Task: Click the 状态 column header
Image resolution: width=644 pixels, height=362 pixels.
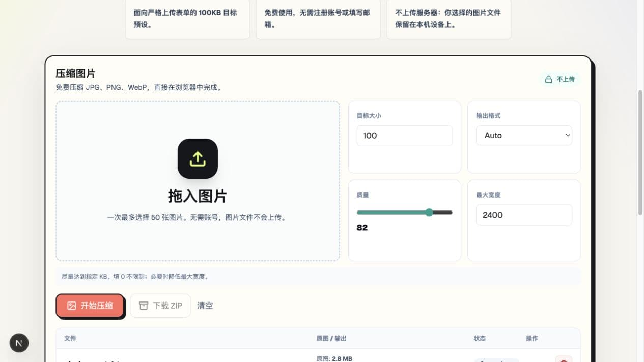Action: coord(480,338)
